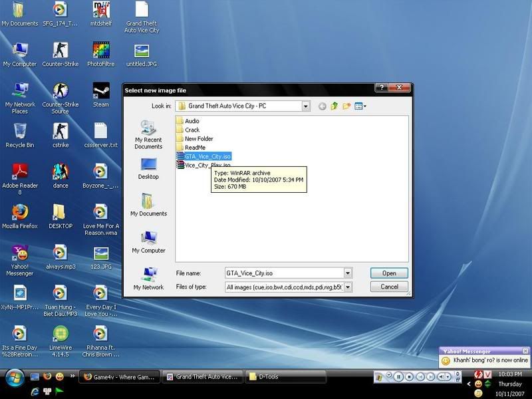Select the New Folder item
This screenshot has height=399, width=532.
(195, 138)
